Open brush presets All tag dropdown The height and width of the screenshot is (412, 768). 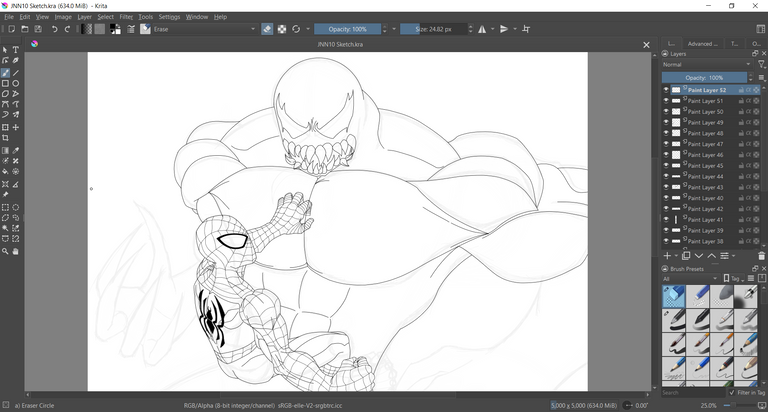690,279
